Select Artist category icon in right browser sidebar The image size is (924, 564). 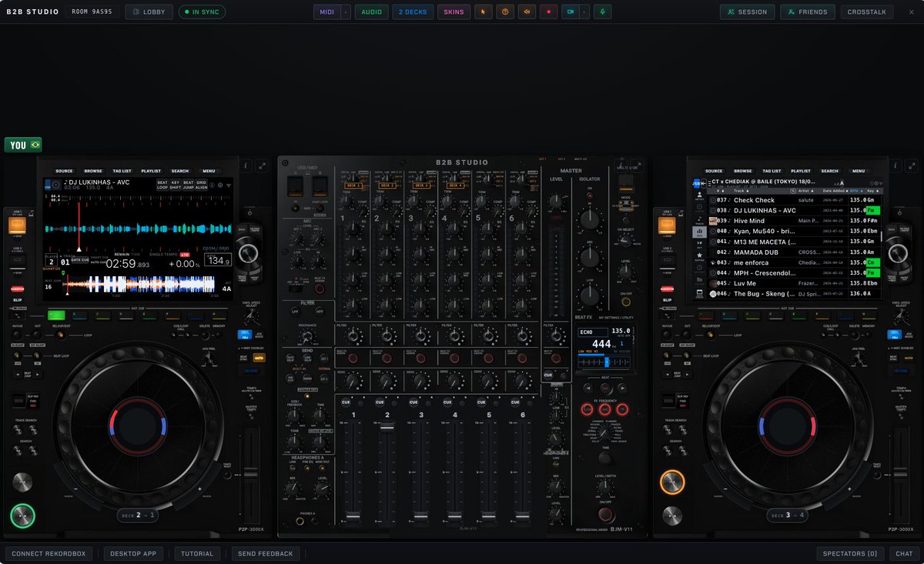tap(700, 196)
